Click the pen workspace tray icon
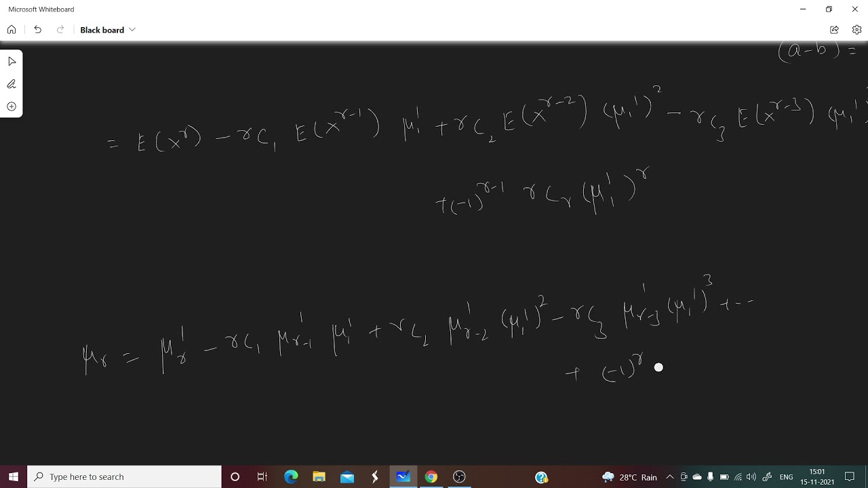The width and height of the screenshot is (868, 488). 767,476
